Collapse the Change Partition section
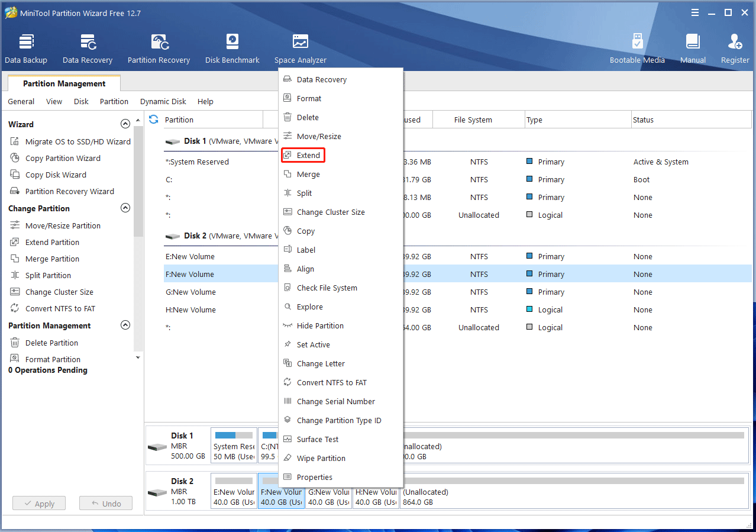Screen dimensions: 756x532 click(125, 208)
